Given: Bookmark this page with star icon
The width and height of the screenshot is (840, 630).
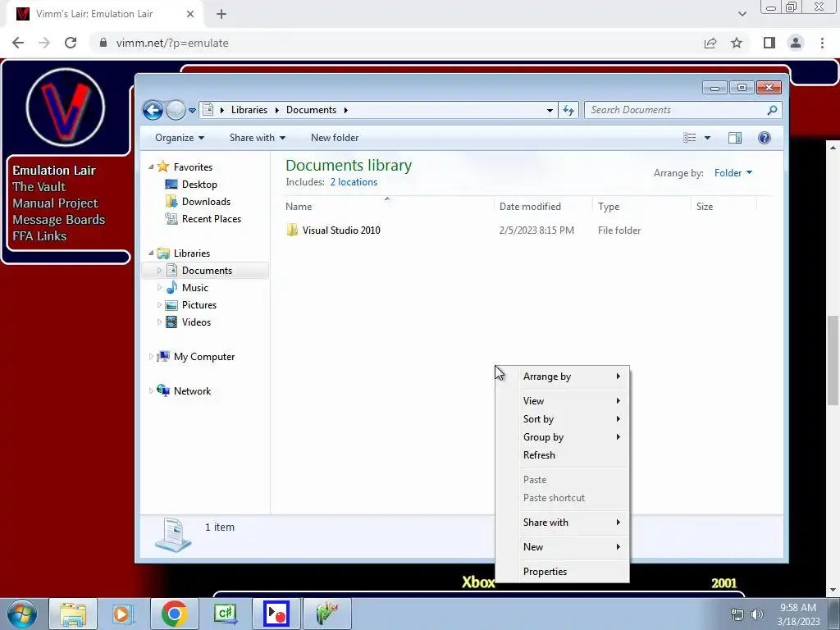Looking at the screenshot, I should 737,43.
